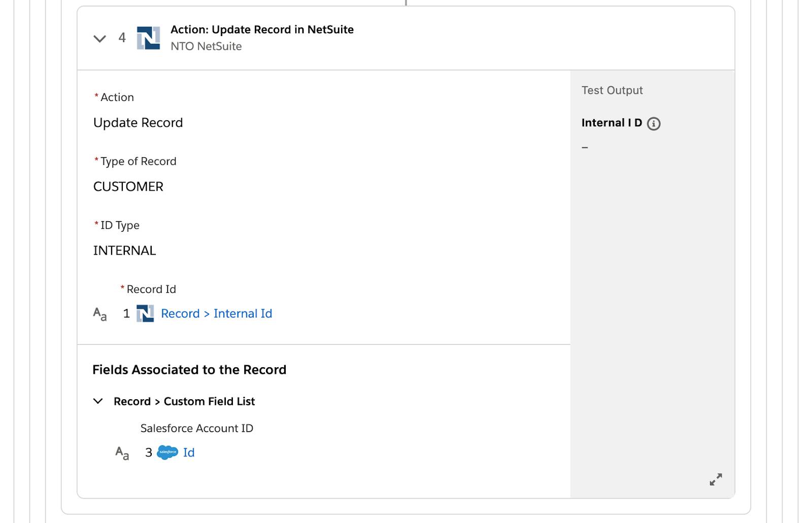Click the NetSuite icon beside Record Id value
This screenshot has height=523, width=812.
pos(145,313)
